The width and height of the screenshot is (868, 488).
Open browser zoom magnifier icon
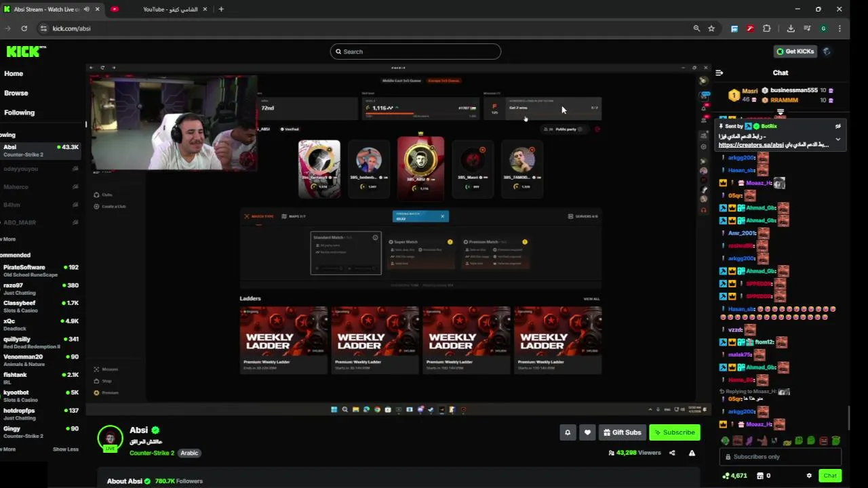(x=696, y=28)
